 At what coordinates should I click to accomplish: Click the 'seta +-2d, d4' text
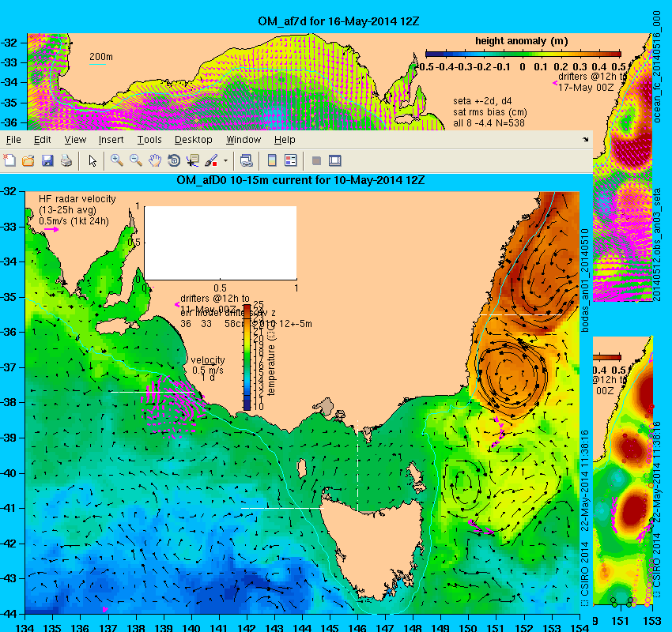tap(482, 101)
